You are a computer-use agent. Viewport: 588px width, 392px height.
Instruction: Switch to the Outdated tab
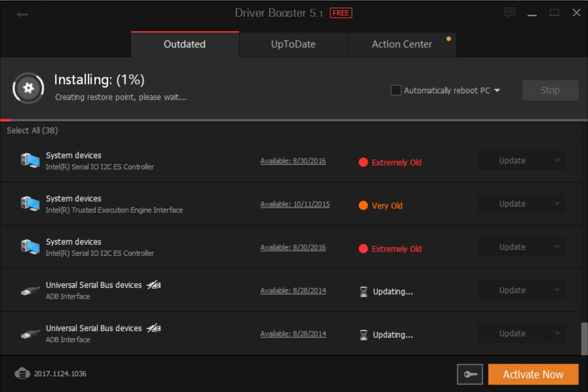[185, 45]
